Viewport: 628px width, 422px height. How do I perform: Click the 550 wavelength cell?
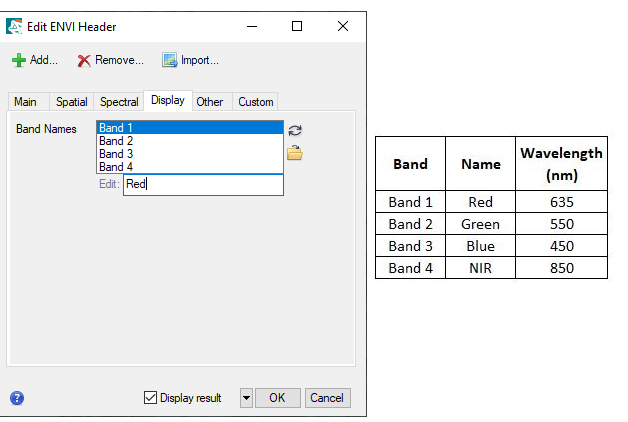click(562, 224)
